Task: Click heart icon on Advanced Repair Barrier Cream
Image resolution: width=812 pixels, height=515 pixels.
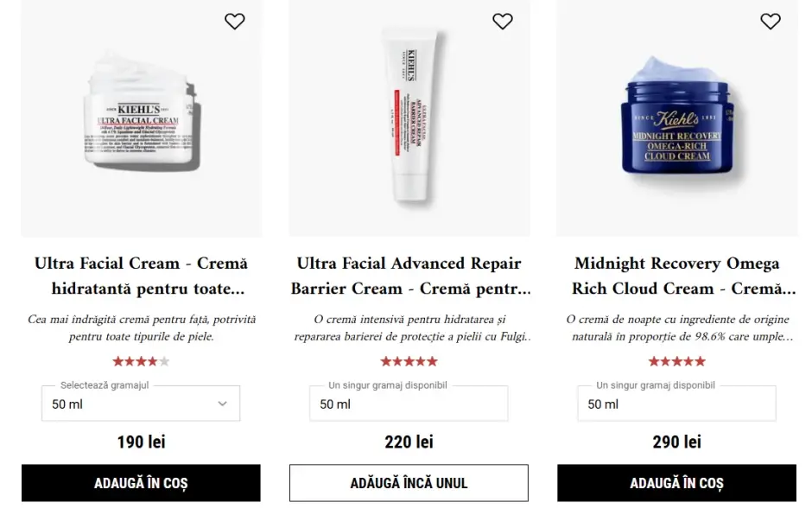Action: click(x=503, y=22)
